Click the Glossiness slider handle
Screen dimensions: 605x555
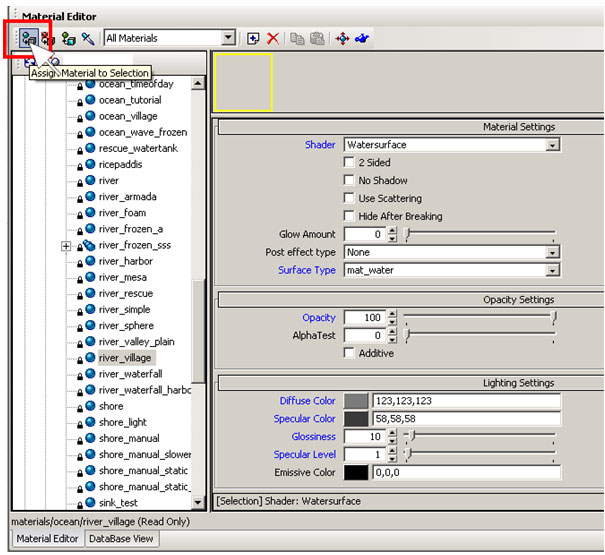412,435
